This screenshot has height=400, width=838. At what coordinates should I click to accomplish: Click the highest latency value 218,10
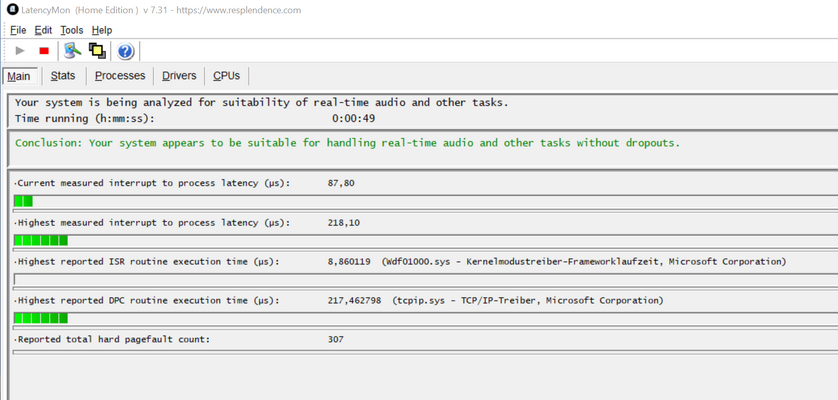tap(344, 222)
